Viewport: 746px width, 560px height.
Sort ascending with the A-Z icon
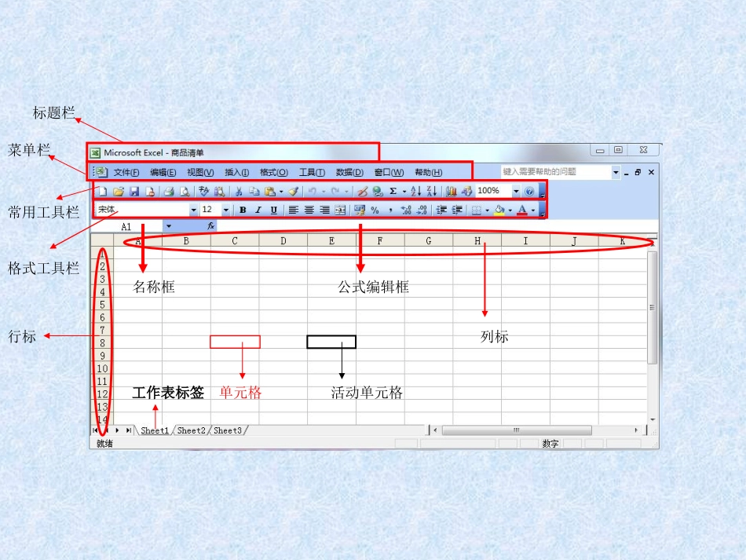(416, 192)
